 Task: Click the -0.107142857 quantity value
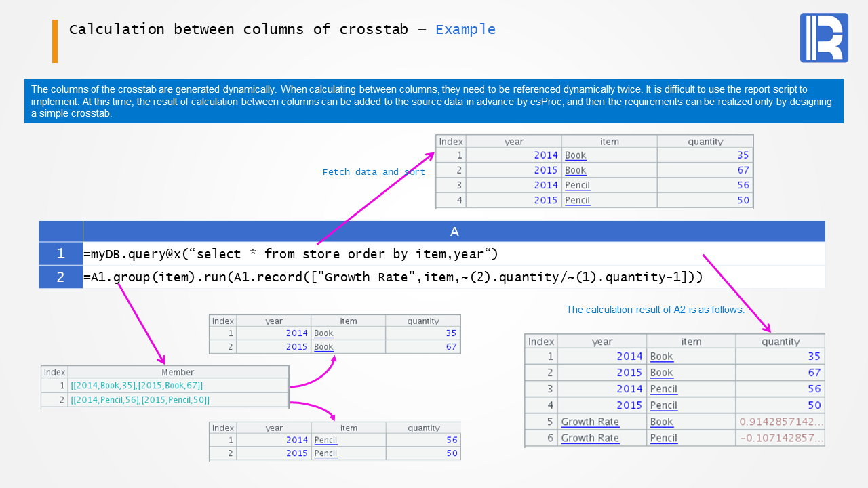[x=781, y=438]
